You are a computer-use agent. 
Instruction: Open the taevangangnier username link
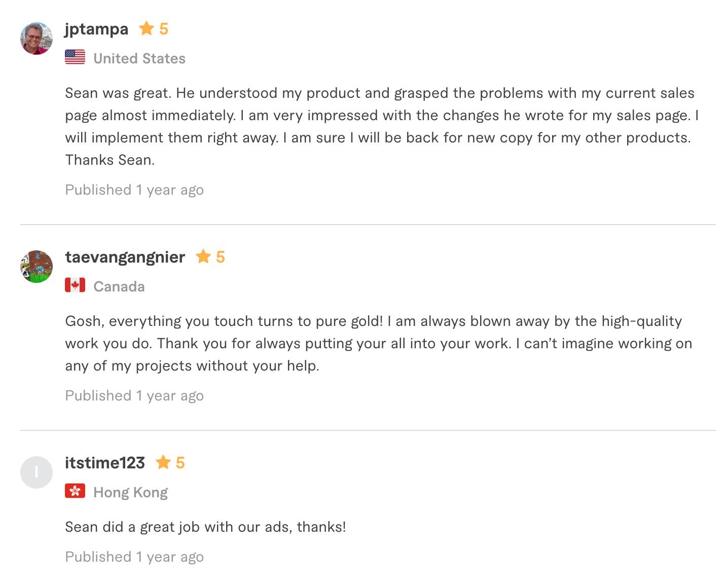125,257
